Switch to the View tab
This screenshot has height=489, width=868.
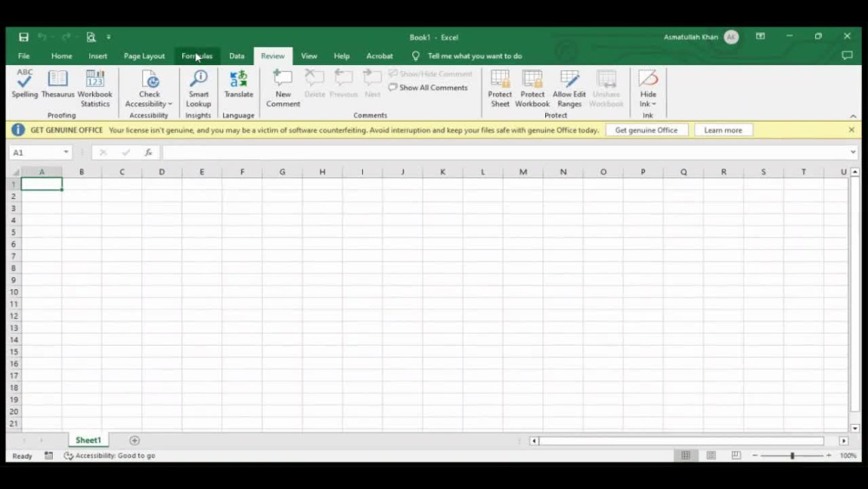point(309,56)
